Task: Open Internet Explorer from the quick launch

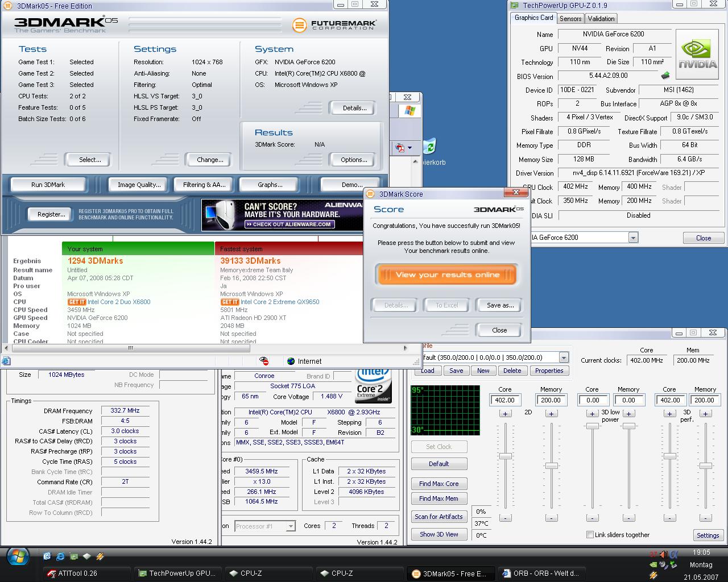Action: pyautogui.click(x=60, y=556)
